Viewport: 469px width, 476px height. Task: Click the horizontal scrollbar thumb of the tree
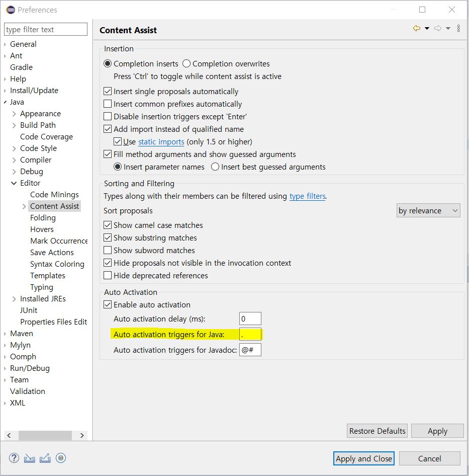point(45,435)
